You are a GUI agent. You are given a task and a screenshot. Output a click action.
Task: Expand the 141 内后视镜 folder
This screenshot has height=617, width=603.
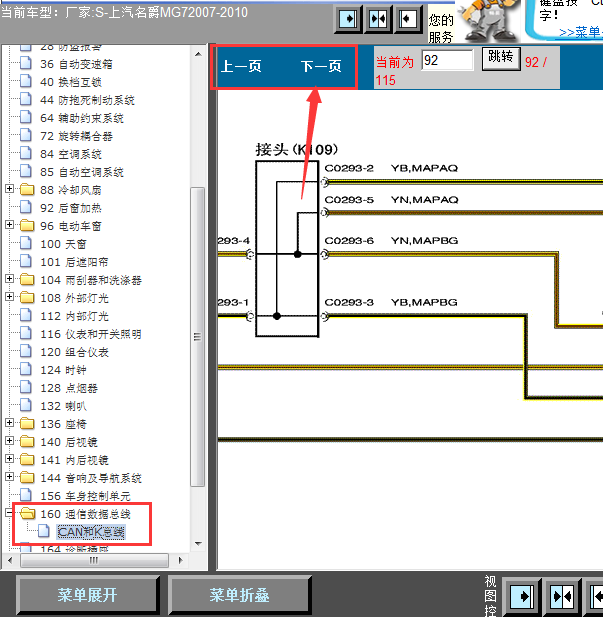tap(9, 459)
